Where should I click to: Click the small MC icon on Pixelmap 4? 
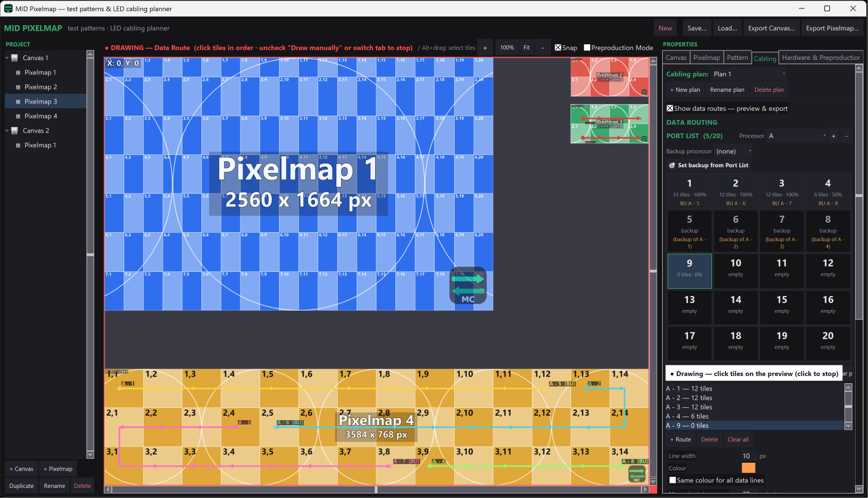click(x=637, y=474)
